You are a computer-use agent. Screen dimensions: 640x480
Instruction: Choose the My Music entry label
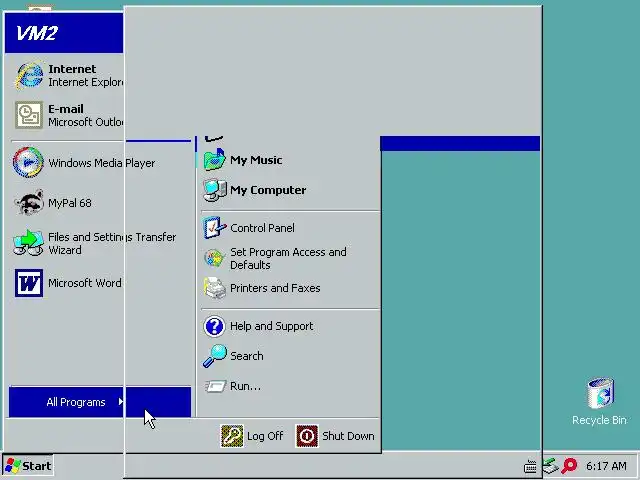pyautogui.click(x=256, y=160)
